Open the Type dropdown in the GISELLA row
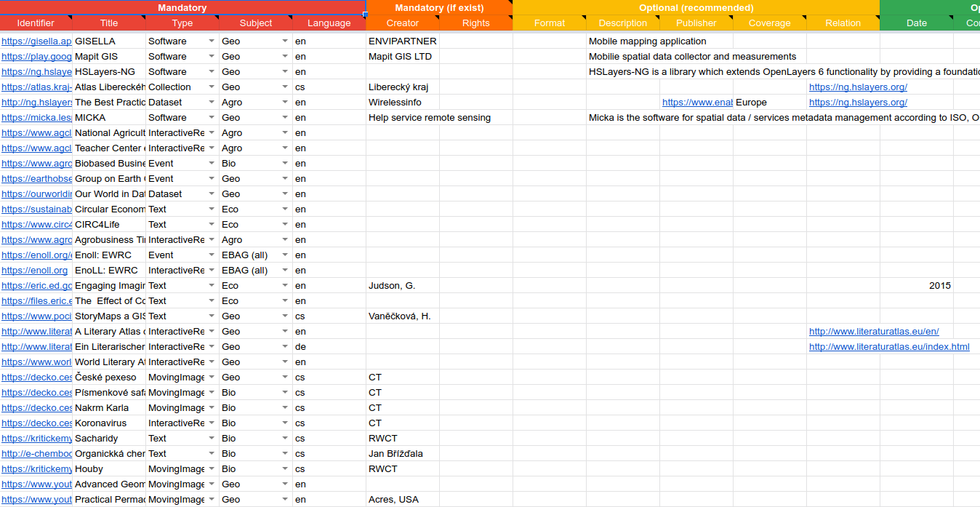980x507 pixels. click(212, 41)
